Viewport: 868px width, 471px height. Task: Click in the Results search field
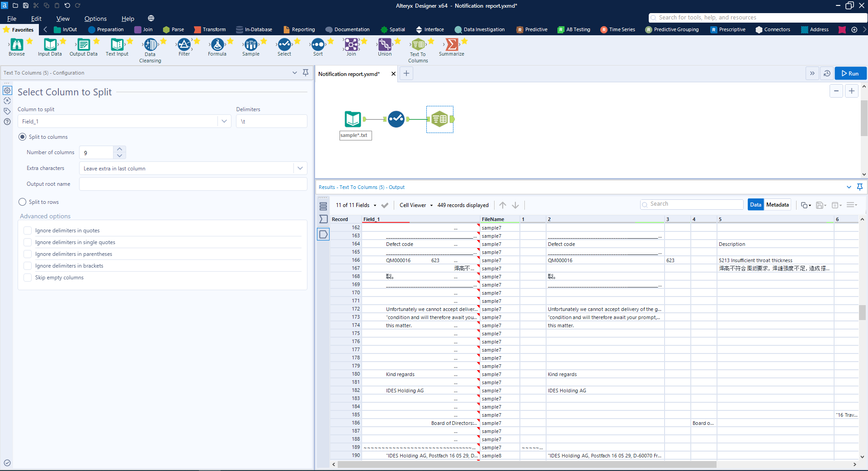pyautogui.click(x=691, y=204)
